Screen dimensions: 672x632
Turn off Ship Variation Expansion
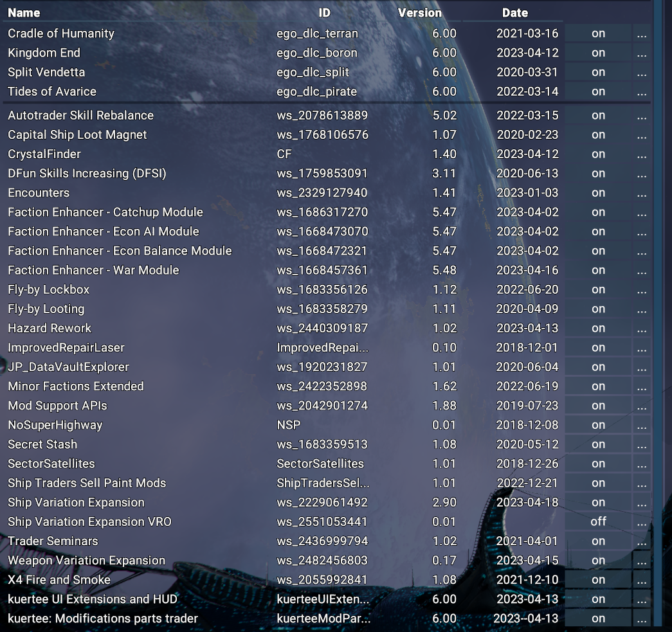pyautogui.click(x=598, y=502)
